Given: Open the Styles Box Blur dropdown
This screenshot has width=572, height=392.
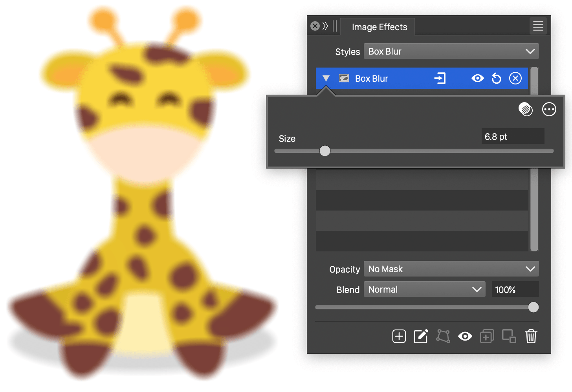Looking at the screenshot, I should pos(451,51).
